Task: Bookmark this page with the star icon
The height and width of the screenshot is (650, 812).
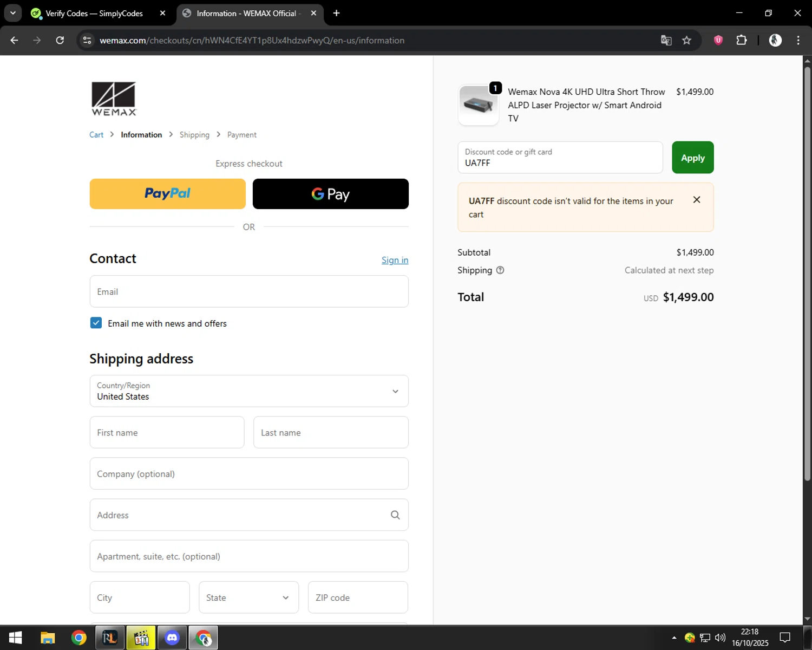Action: 686,40
